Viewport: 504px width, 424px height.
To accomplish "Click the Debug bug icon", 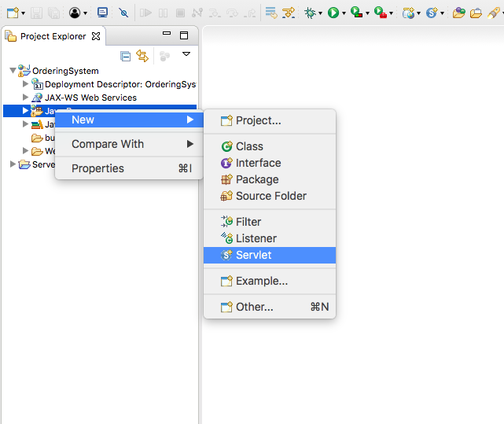I will [x=310, y=13].
